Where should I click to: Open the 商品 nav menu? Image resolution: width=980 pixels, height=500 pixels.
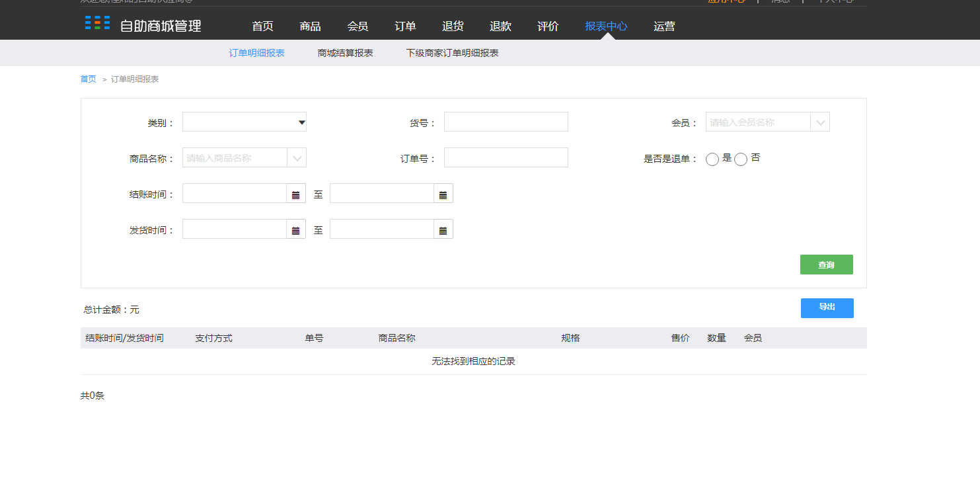coord(310,26)
